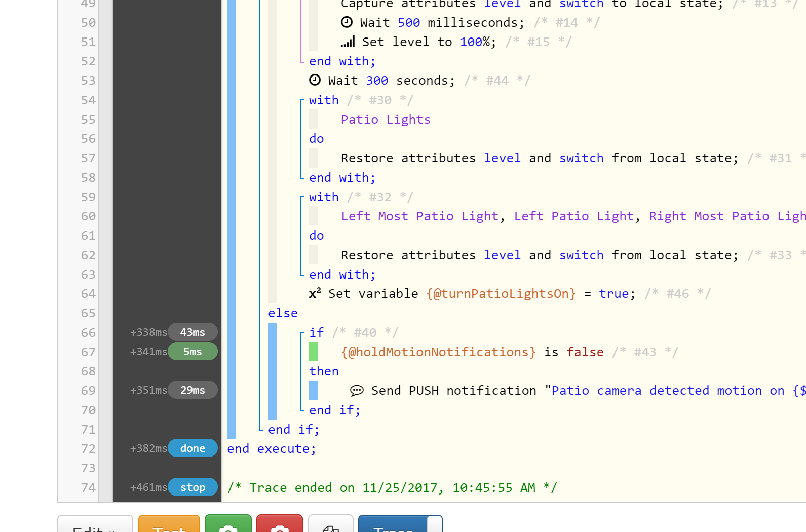806x532 pixels.
Task: Click the red camera snapshot button
Action: click(x=280, y=524)
